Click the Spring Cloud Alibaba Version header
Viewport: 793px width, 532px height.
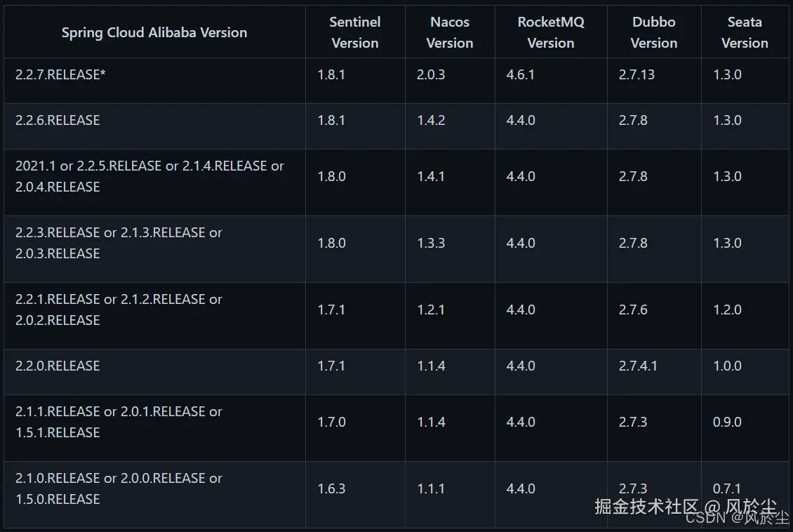154,32
